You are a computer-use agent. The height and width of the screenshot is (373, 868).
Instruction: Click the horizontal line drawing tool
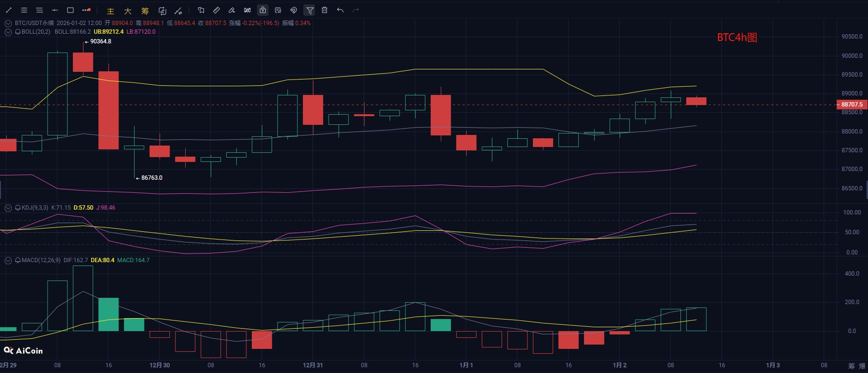click(55, 10)
